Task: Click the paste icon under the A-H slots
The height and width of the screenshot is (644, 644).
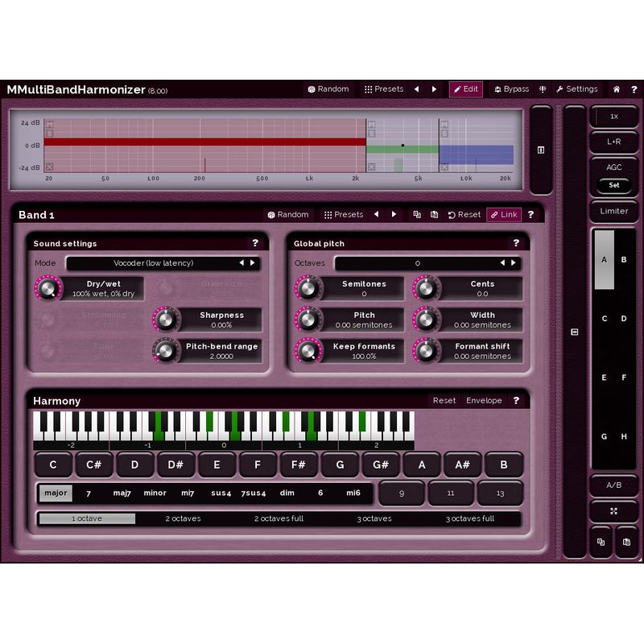Action: click(x=626, y=542)
